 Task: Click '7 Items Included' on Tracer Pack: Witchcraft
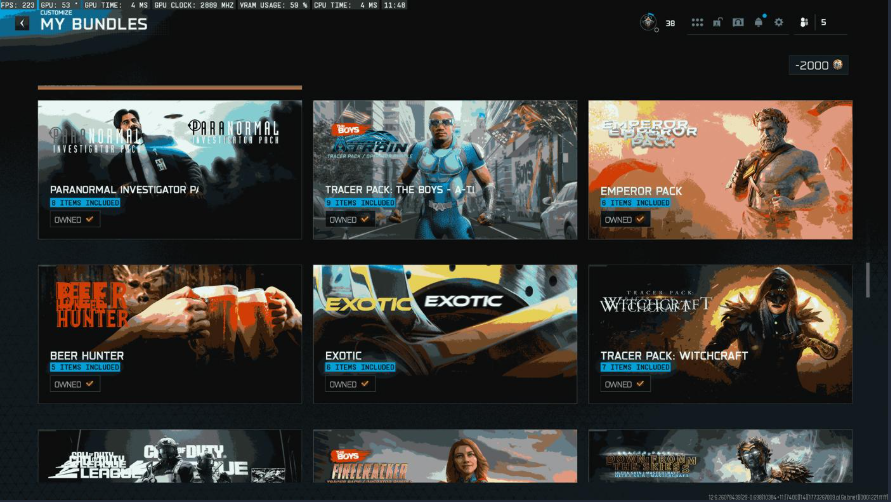636,367
